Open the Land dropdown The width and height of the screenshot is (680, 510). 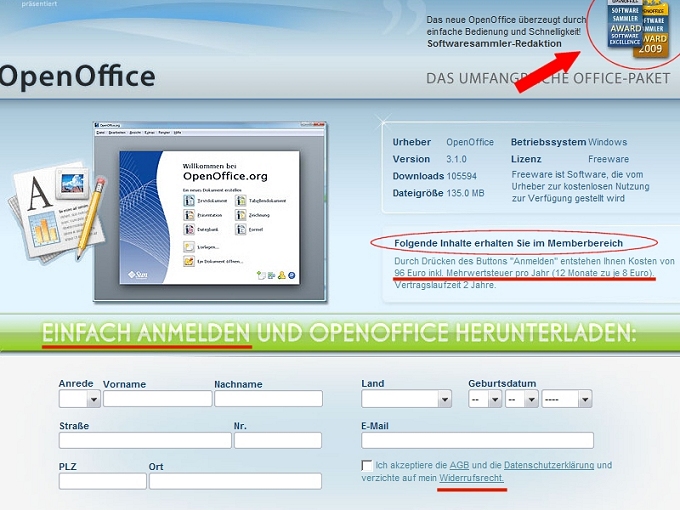[406, 399]
